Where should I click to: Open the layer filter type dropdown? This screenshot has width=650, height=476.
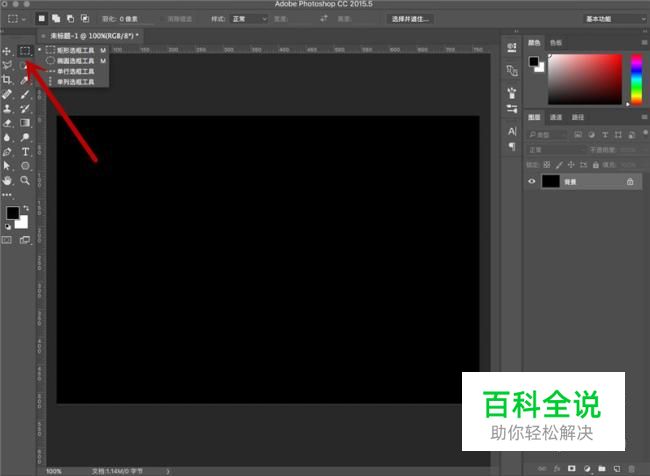(547, 135)
